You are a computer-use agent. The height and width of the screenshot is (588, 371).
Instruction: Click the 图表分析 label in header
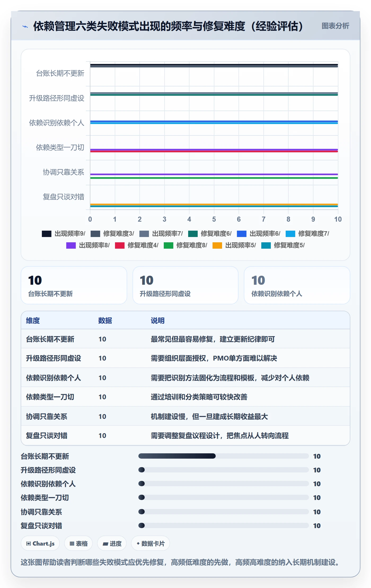(x=335, y=26)
